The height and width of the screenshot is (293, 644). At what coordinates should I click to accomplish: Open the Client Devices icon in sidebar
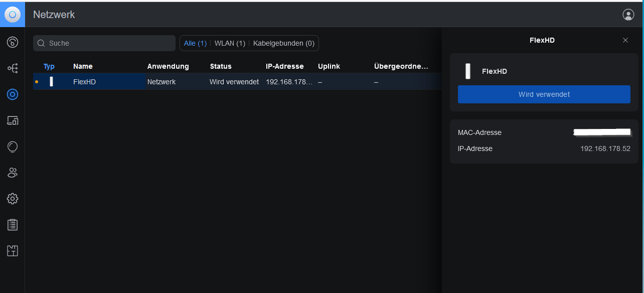(x=13, y=120)
